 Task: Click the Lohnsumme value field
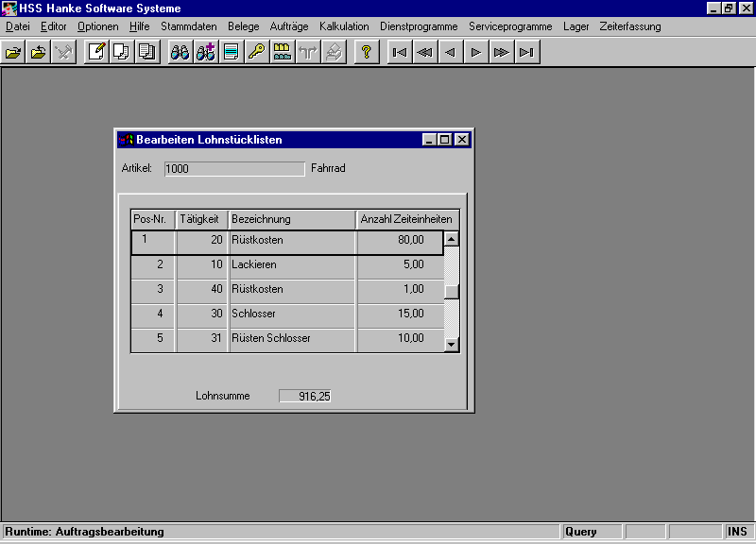tap(305, 396)
